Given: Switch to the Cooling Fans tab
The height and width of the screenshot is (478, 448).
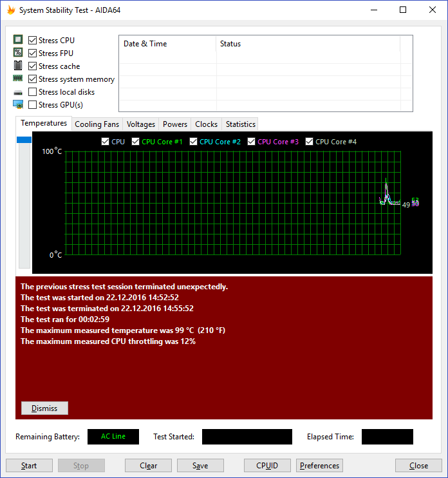Looking at the screenshot, I should [x=97, y=124].
